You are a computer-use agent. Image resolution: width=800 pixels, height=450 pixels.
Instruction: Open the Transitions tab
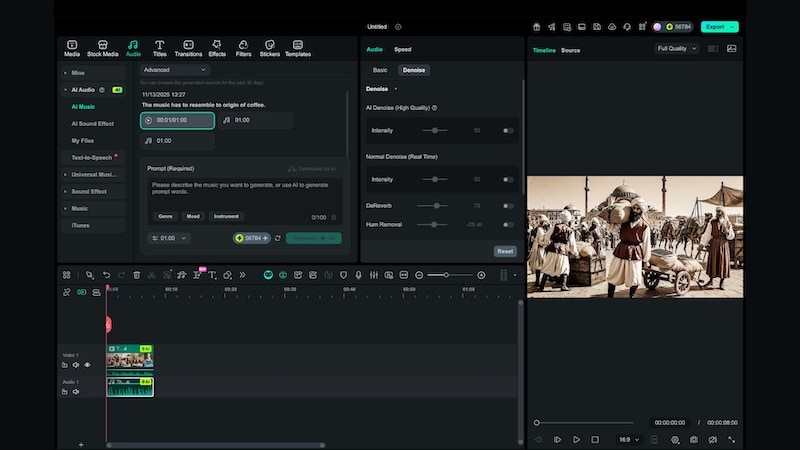pyautogui.click(x=188, y=48)
